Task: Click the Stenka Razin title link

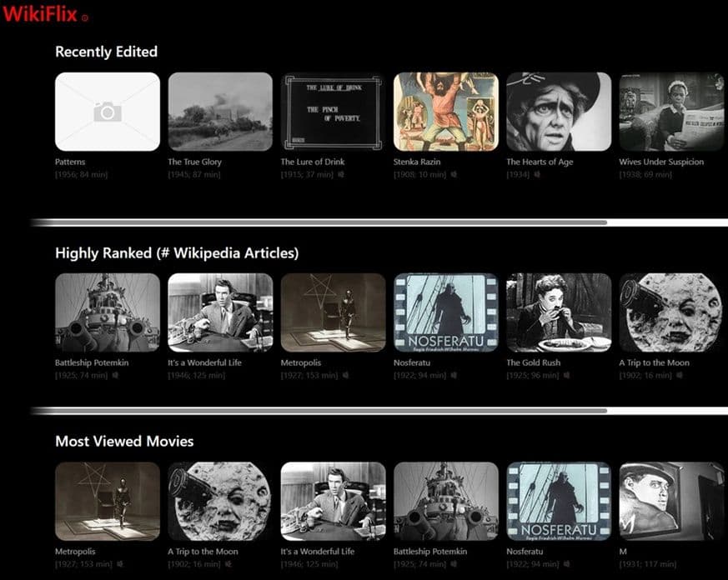Action: [x=417, y=162]
